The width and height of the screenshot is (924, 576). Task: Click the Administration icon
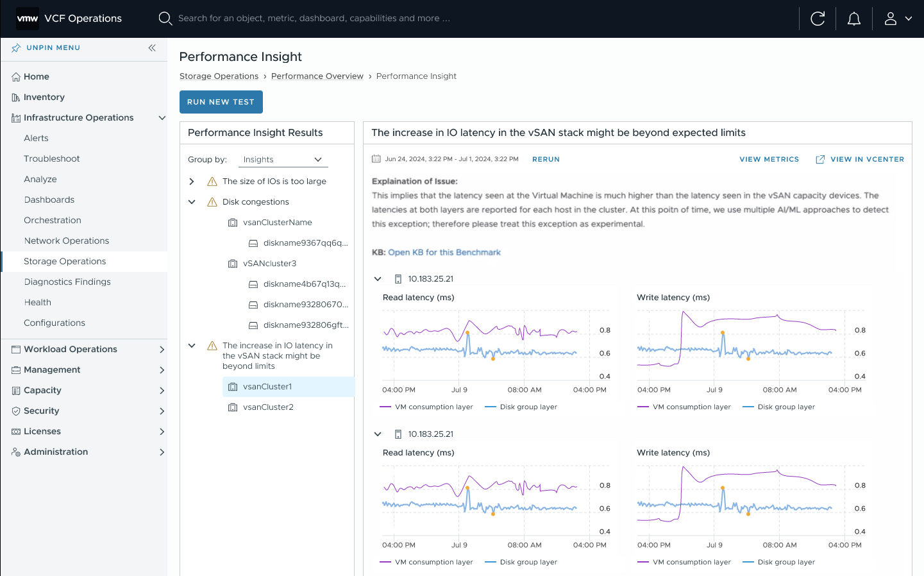[16, 452]
